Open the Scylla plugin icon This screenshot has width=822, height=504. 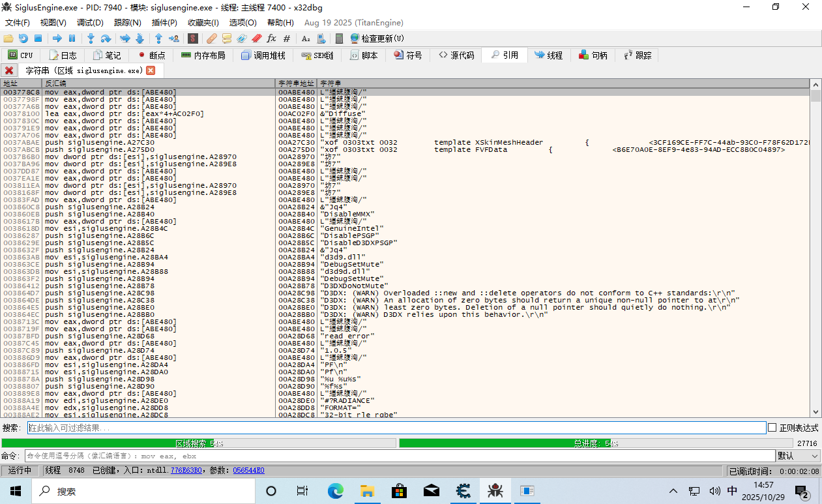click(x=193, y=38)
